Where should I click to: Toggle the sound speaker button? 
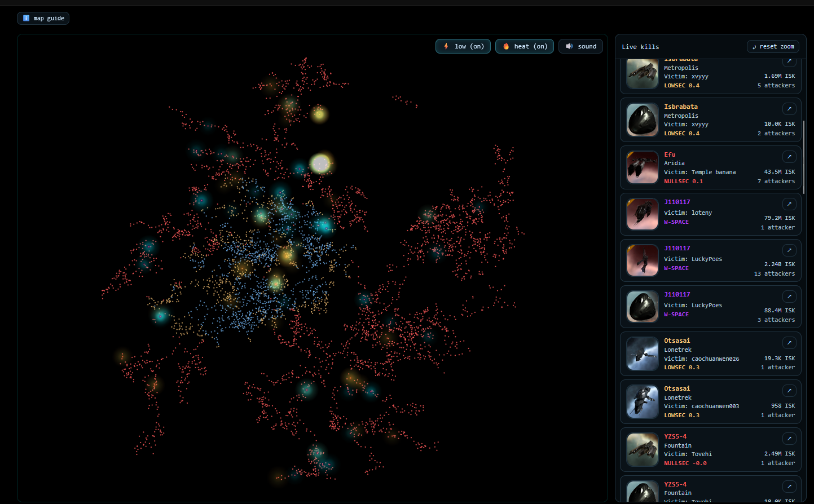tap(580, 46)
